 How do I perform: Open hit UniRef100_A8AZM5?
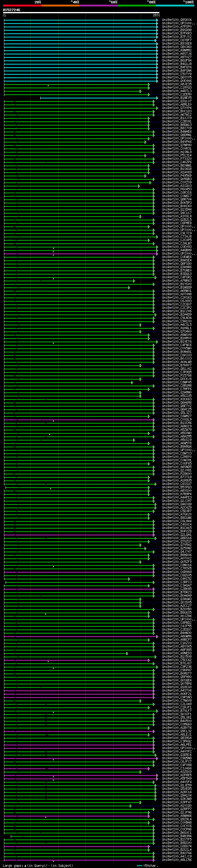pyautogui.click(x=177, y=436)
